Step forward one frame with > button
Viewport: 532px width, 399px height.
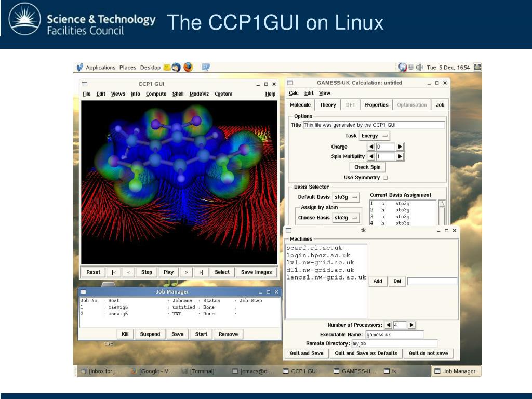187,272
